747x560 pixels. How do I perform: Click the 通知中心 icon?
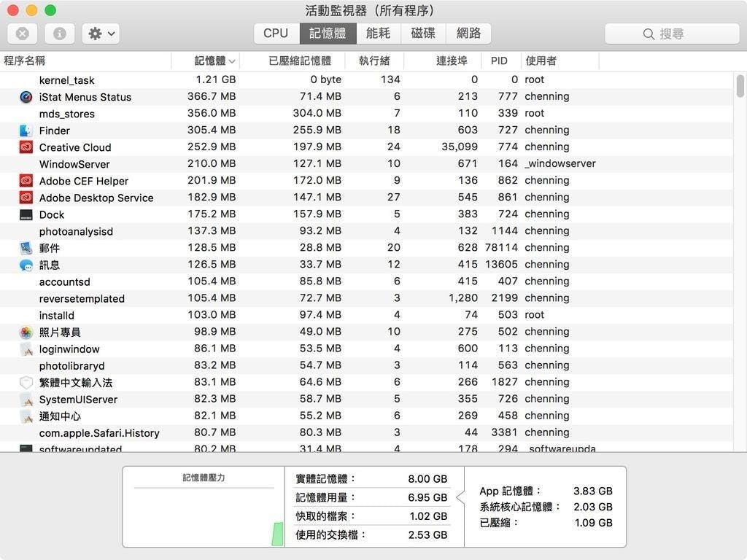[x=26, y=416]
